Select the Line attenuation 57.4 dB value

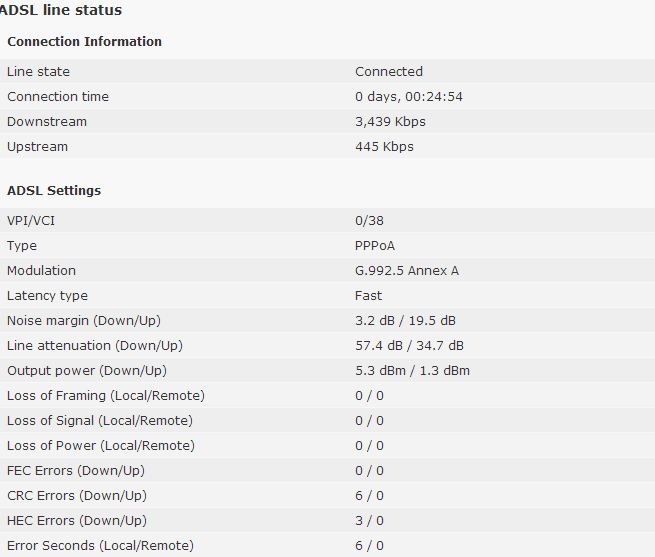click(379, 346)
